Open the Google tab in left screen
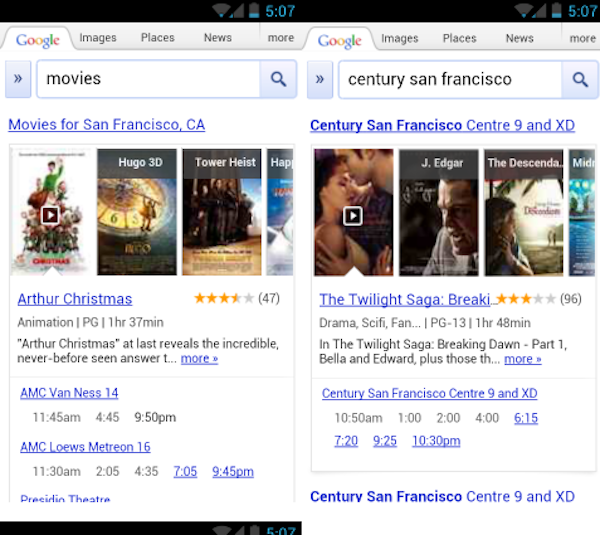The image size is (600, 535). click(x=38, y=40)
